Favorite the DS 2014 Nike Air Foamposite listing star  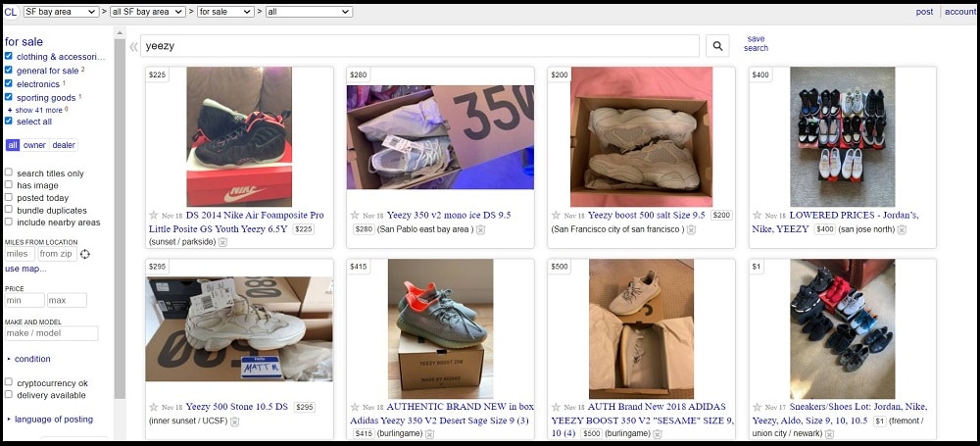pyautogui.click(x=154, y=216)
